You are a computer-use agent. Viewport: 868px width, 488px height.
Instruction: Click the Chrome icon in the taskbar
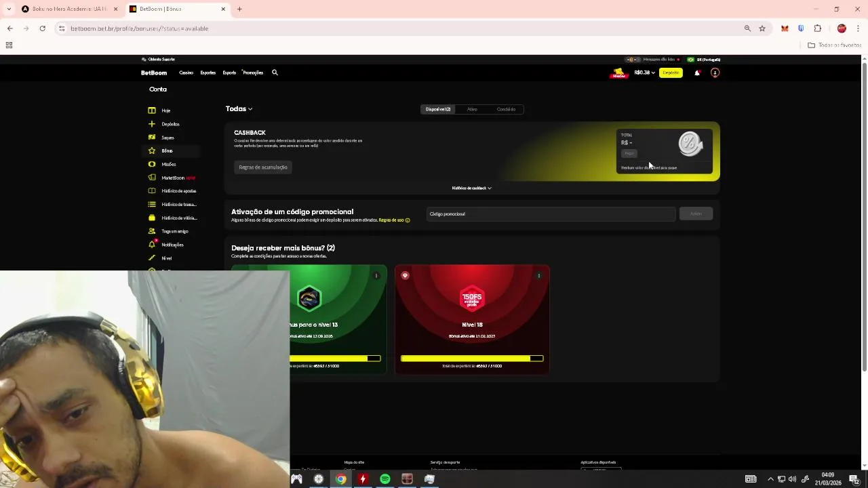click(340, 479)
